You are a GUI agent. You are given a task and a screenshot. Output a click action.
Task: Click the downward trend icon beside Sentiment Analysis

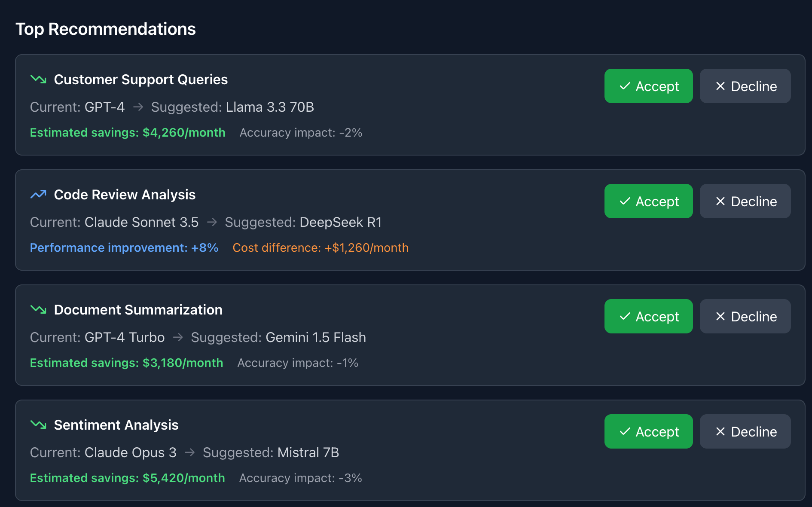(x=38, y=425)
